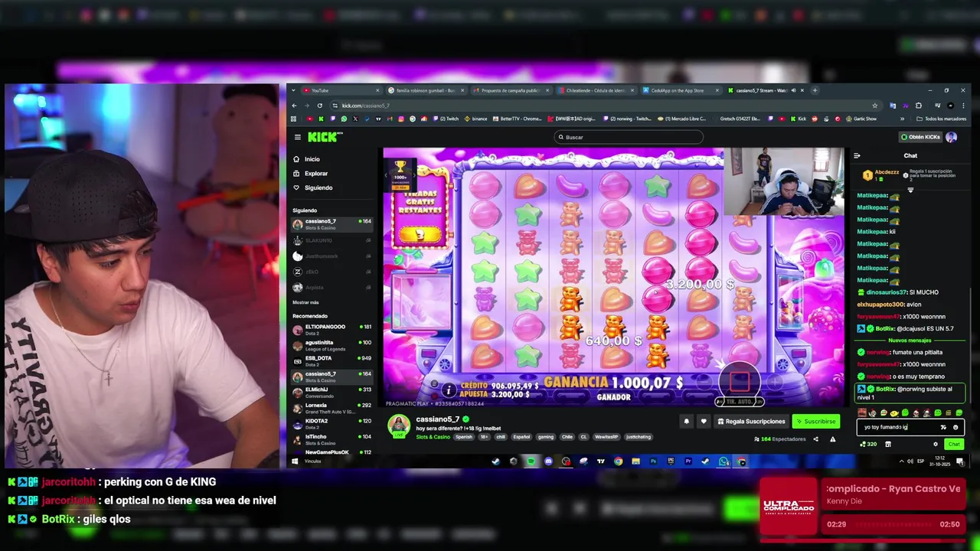The width and height of the screenshot is (980, 551).
Task: Open KIDOTA2 recommended channel
Action: point(332,423)
